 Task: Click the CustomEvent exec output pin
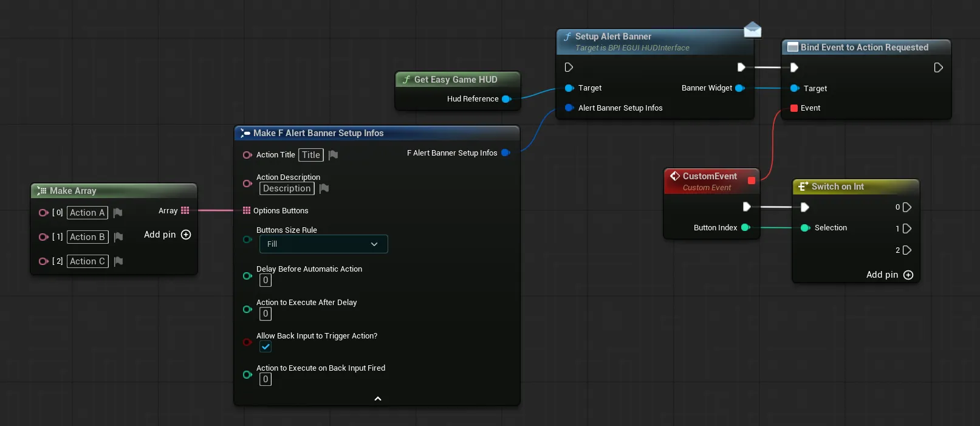[747, 207]
